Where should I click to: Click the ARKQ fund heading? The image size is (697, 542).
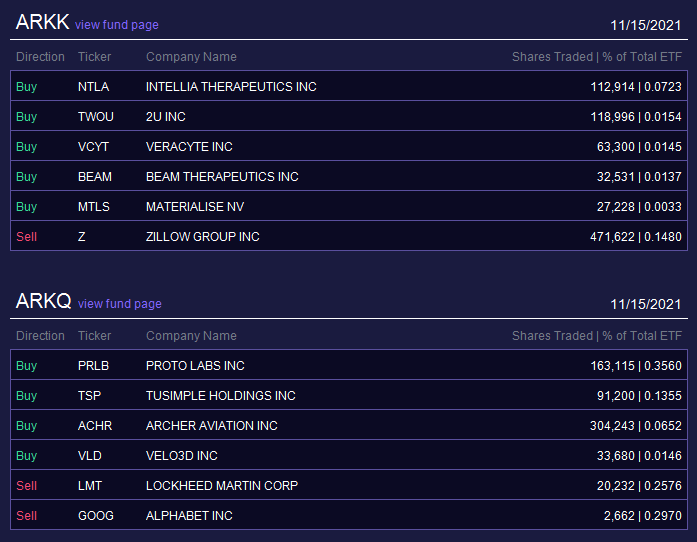pos(44,301)
